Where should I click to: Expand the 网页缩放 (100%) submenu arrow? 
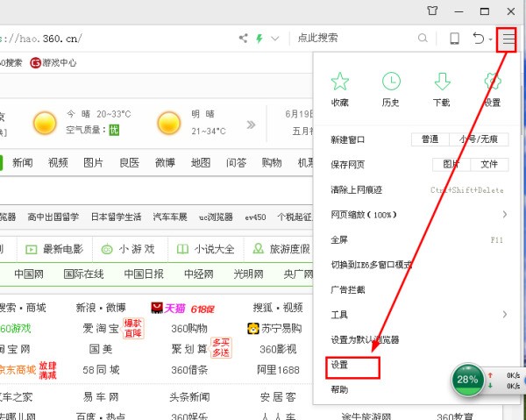pos(505,214)
